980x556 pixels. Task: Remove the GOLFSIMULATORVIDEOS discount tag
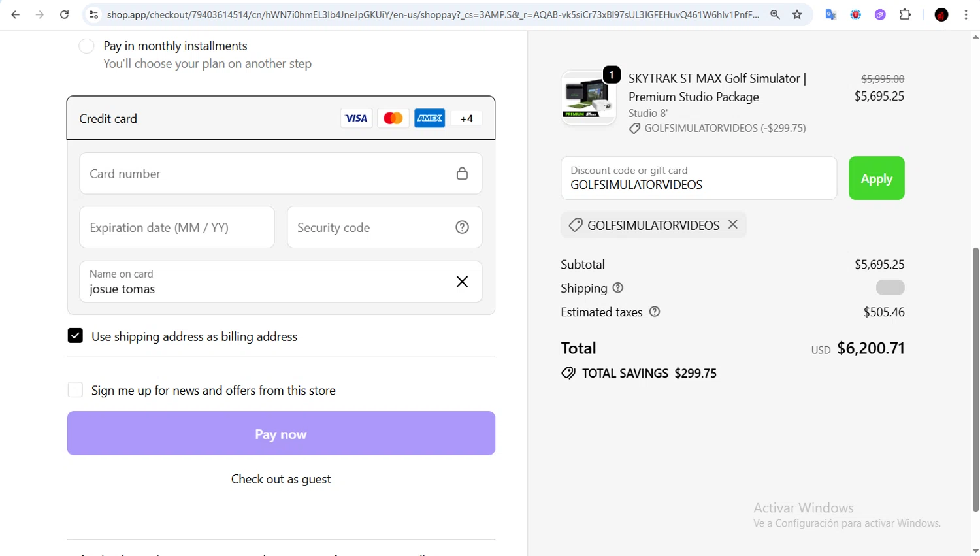pyautogui.click(x=733, y=225)
